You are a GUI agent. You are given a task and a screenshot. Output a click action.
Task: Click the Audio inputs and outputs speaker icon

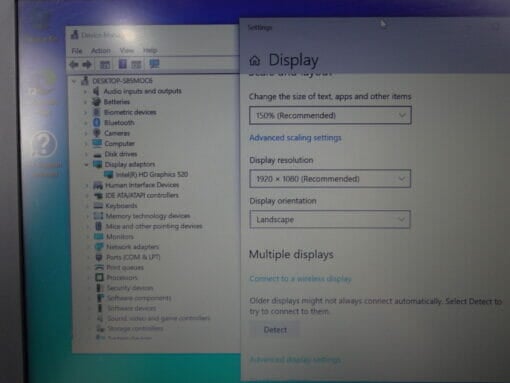[x=96, y=91]
